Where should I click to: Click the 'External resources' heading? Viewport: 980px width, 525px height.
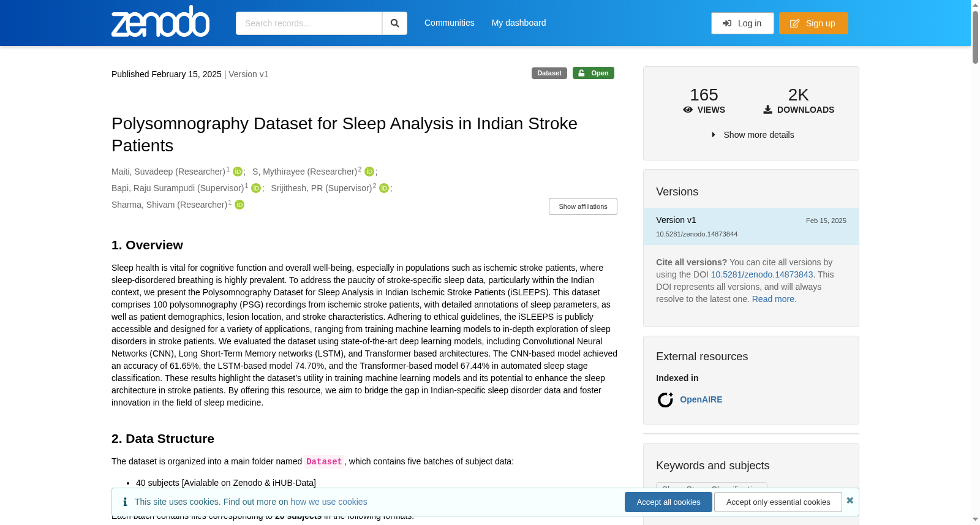click(x=702, y=357)
